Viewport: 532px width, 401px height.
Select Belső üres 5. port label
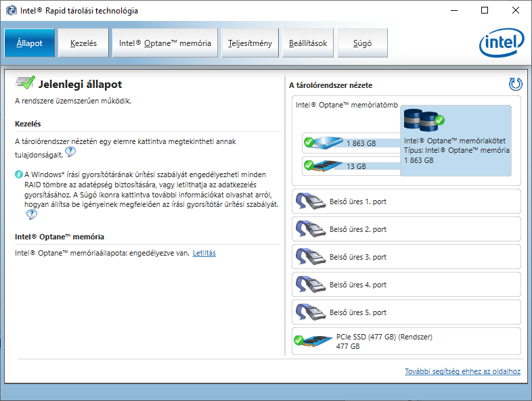358,313
